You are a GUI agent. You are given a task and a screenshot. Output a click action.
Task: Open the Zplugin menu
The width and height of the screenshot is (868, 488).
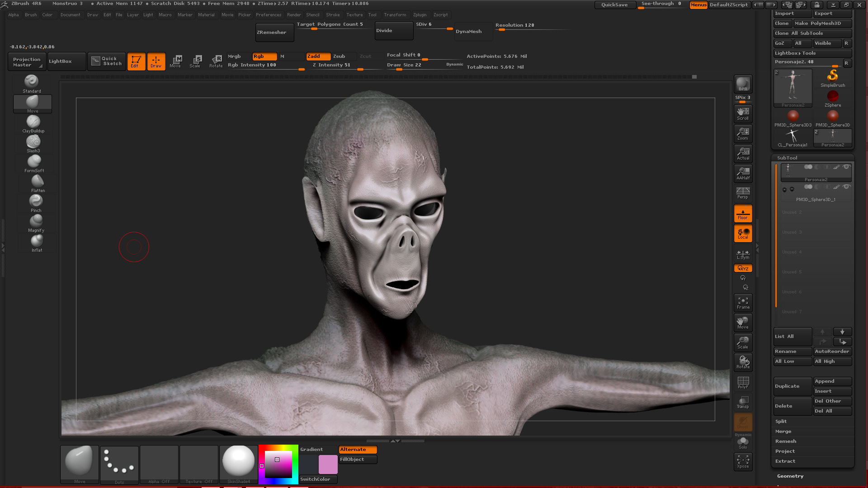(x=420, y=15)
